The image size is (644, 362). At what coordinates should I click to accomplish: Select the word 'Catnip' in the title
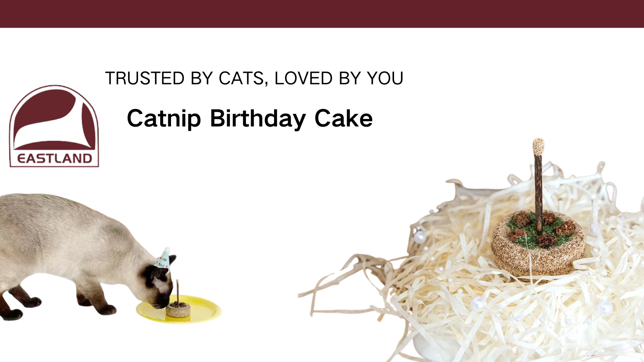(164, 119)
